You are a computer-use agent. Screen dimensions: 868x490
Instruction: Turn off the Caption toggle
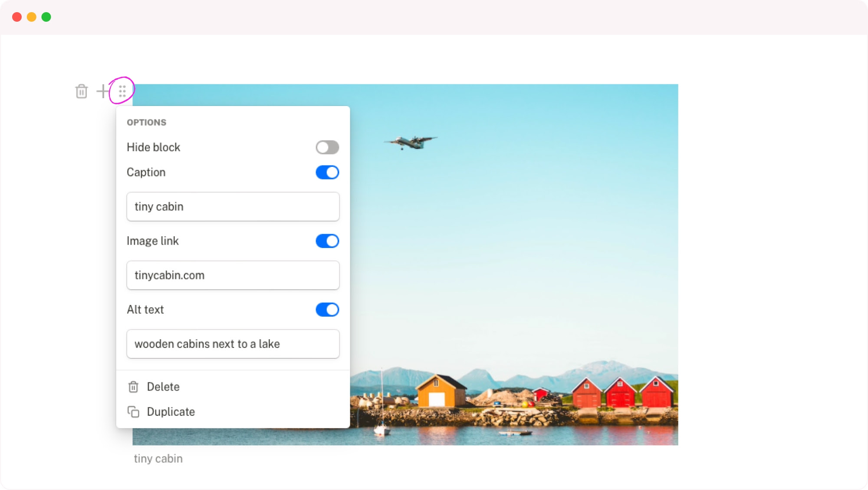pyautogui.click(x=327, y=172)
